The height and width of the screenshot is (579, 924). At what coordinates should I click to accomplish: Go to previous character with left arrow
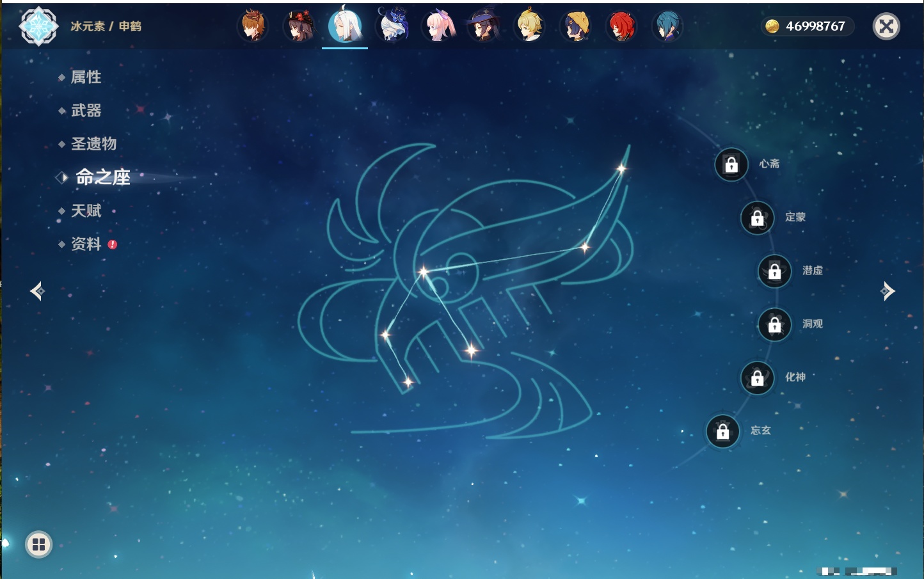click(38, 291)
